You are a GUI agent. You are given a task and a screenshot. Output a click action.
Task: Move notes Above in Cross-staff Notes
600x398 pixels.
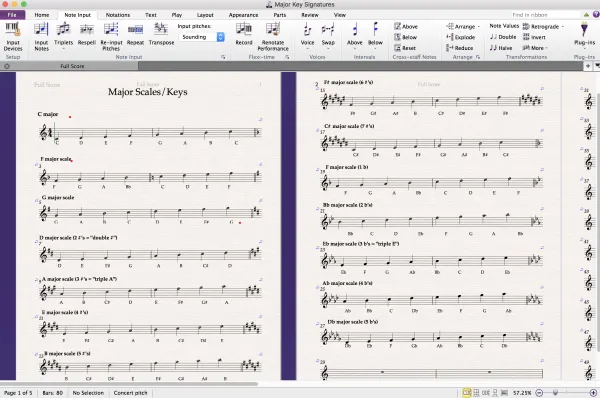tap(406, 26)
